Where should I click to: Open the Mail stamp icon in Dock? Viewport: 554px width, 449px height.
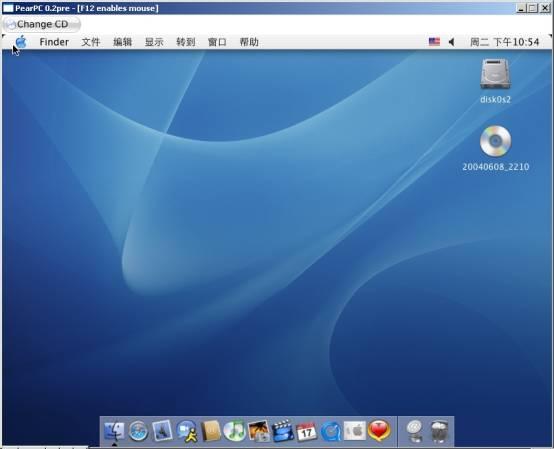click(162, 431)
